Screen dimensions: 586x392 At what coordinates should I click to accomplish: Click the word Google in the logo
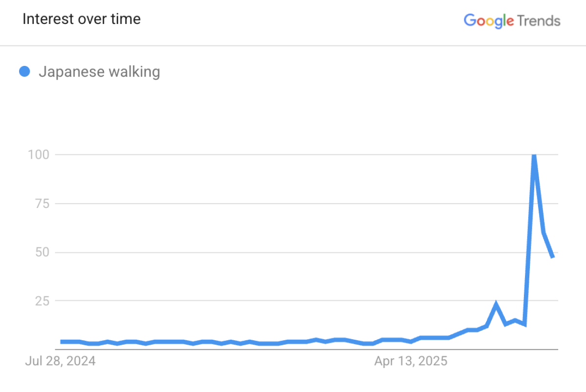[489, 21]
